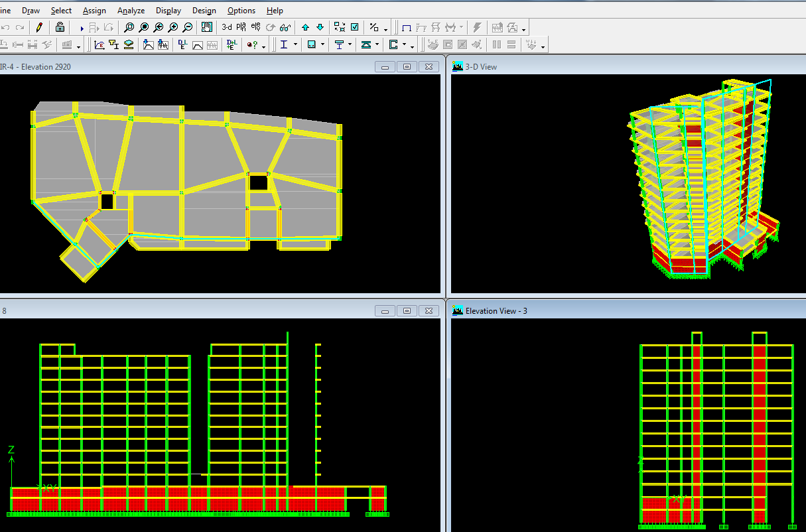
Task: Open the Design menu
Action: click(204, 11)
